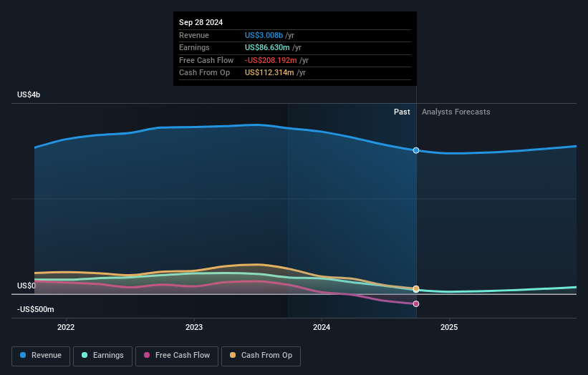Toggle the Cash From Op legend button
This screenshot has width=588, height=375.
click(x=261, y=356)
